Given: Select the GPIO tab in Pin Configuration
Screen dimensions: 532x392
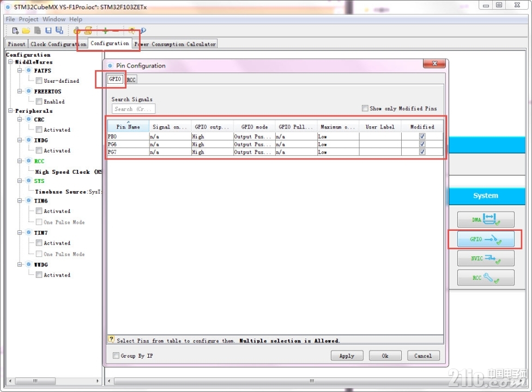Looking at the screenshot, I should pyautogui.click(x=115, y=79).
